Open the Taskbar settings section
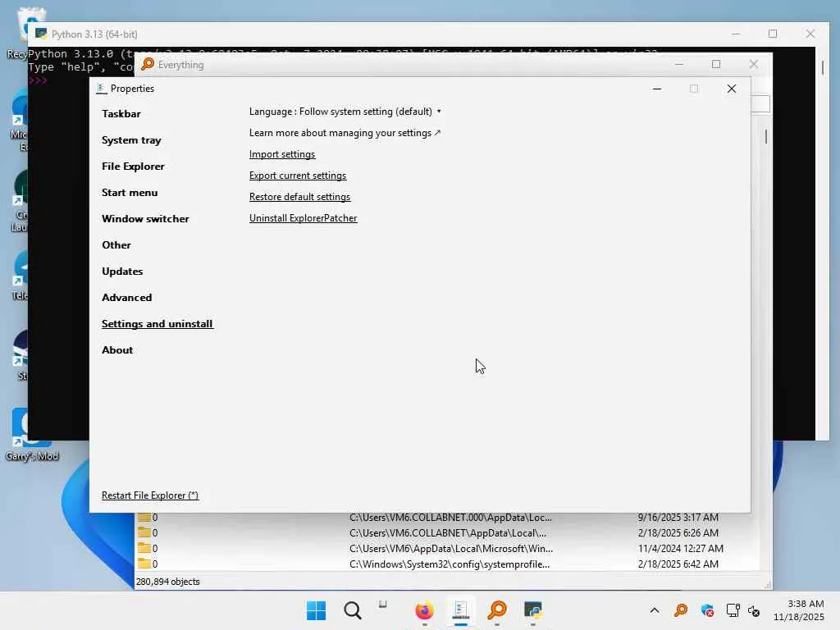This screenshot has height=630, width=840. point(121,113)
